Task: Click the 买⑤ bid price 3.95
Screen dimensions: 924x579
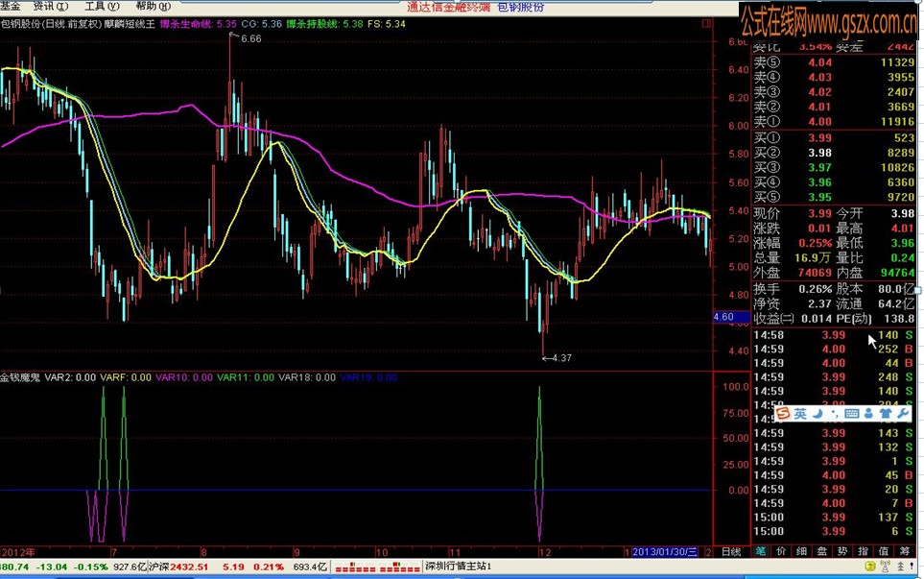Action: pyautogui.click(x=819, y=197)
